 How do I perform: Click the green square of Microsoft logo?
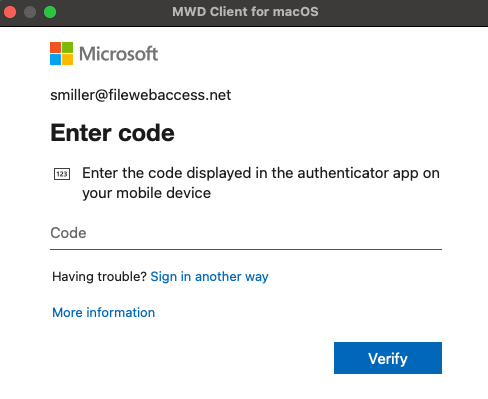click(67, 47)
